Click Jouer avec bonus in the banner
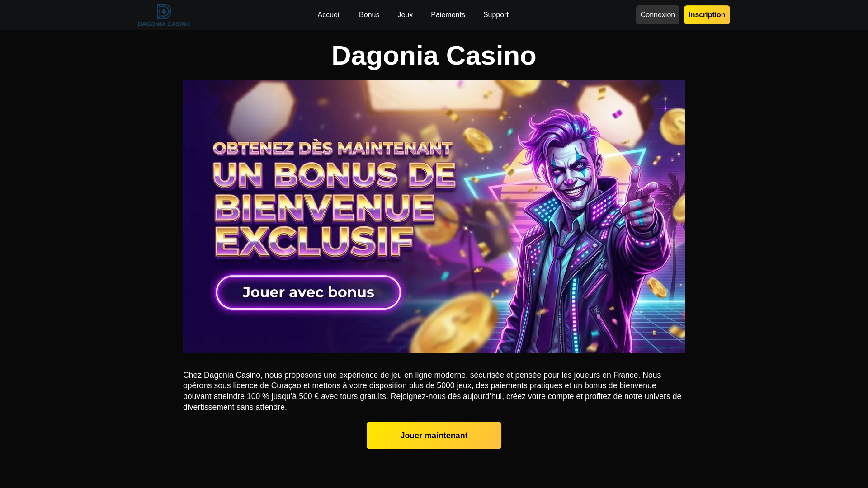This screenshot has height=488, width=868. coord(308,292)
